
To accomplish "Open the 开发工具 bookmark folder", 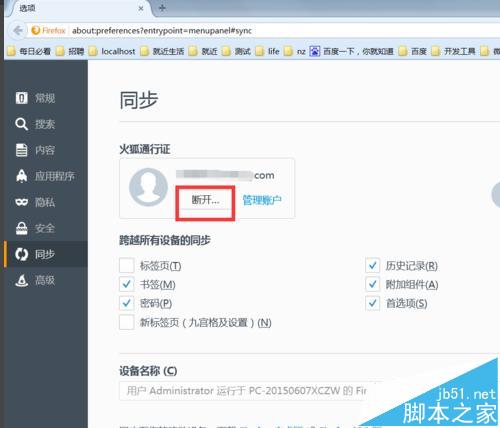I will pos(454,51).
